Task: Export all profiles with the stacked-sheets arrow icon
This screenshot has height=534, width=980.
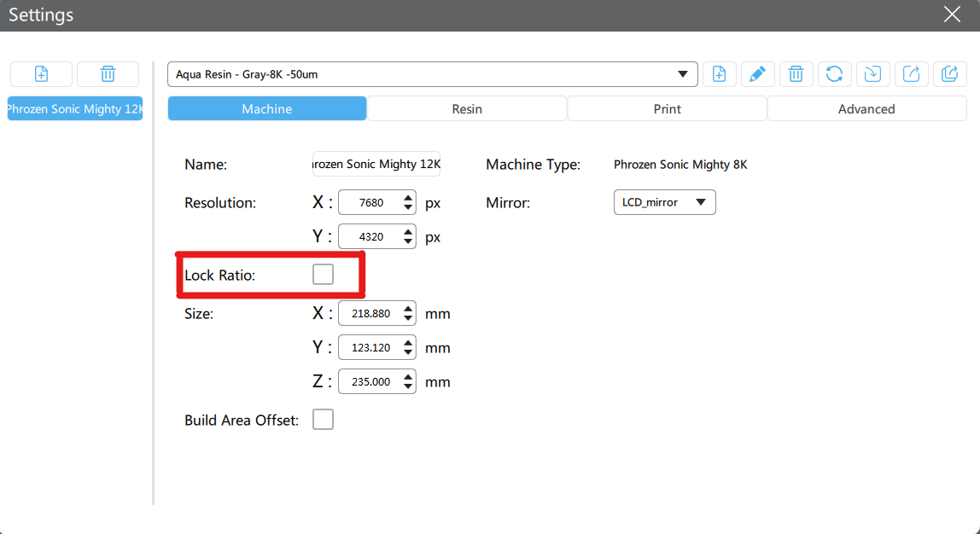Action: 949,74
